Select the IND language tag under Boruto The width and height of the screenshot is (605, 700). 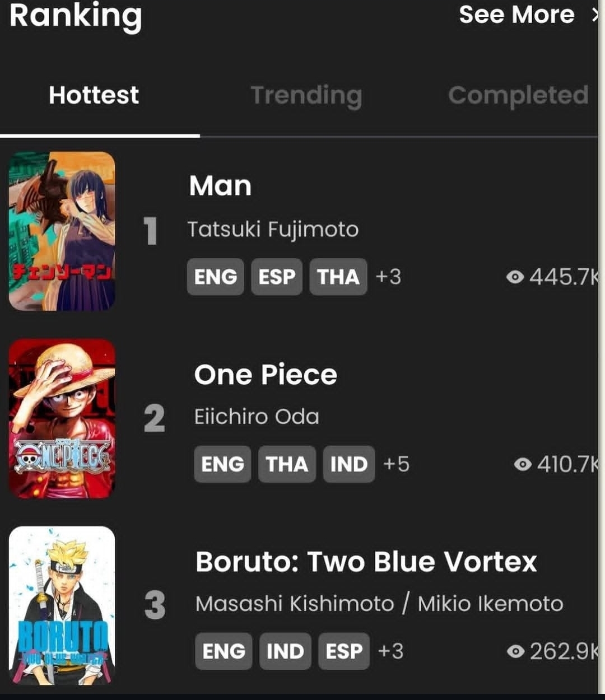click(x=285, y=651)
